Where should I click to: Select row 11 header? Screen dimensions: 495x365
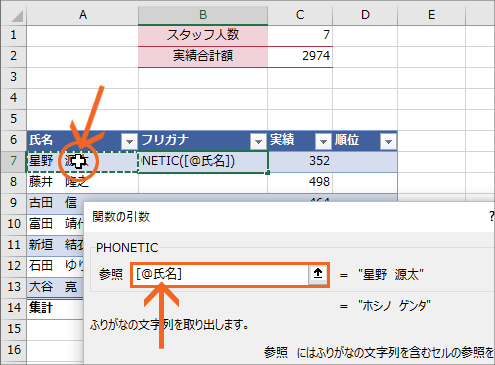pyautogui.click(x=13, y=245)
